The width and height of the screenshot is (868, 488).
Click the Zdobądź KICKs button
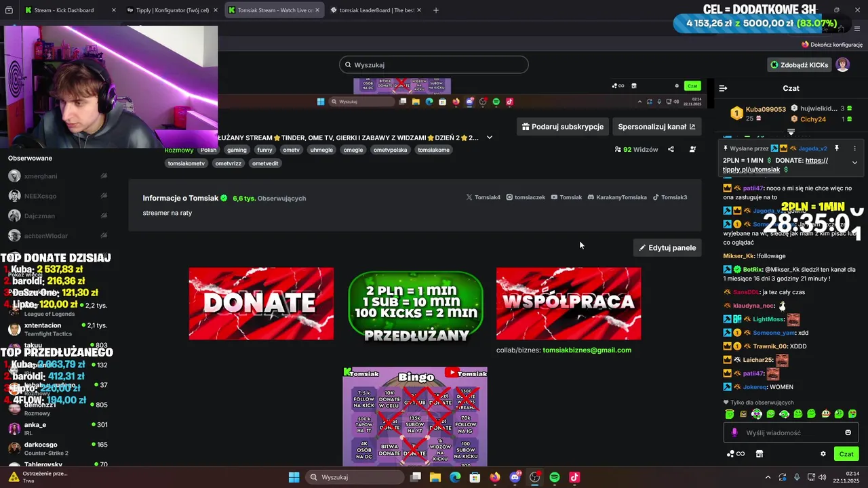800,65
